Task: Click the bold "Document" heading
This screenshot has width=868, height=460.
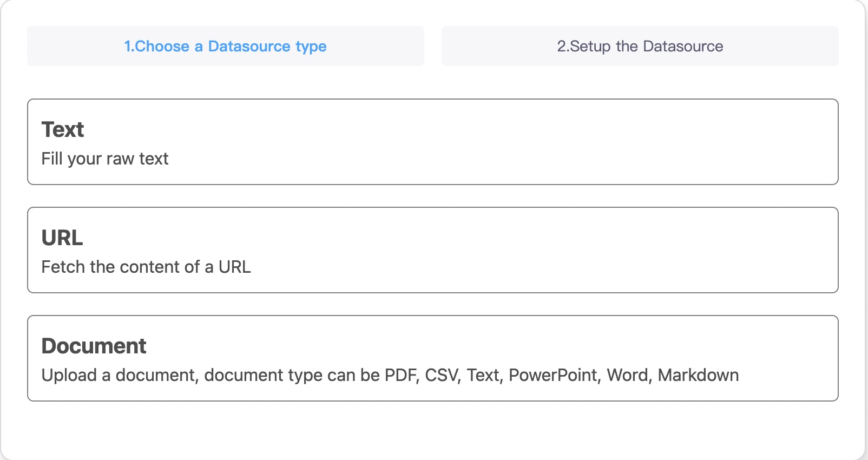Action: (x=94, y=346)
